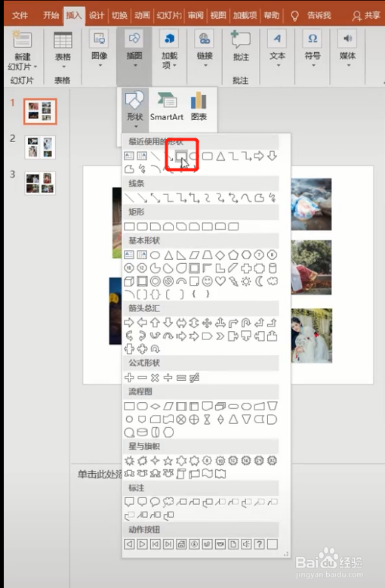Select the cloud thought bubble callout
This screenshot has height=588, width=385.
click(168, 502)
